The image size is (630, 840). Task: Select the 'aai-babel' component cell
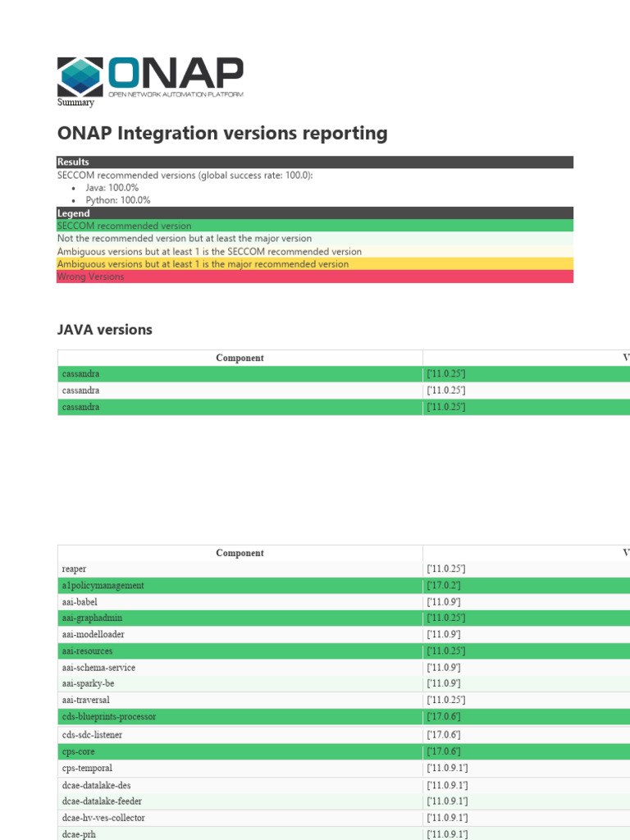(240, 602)
